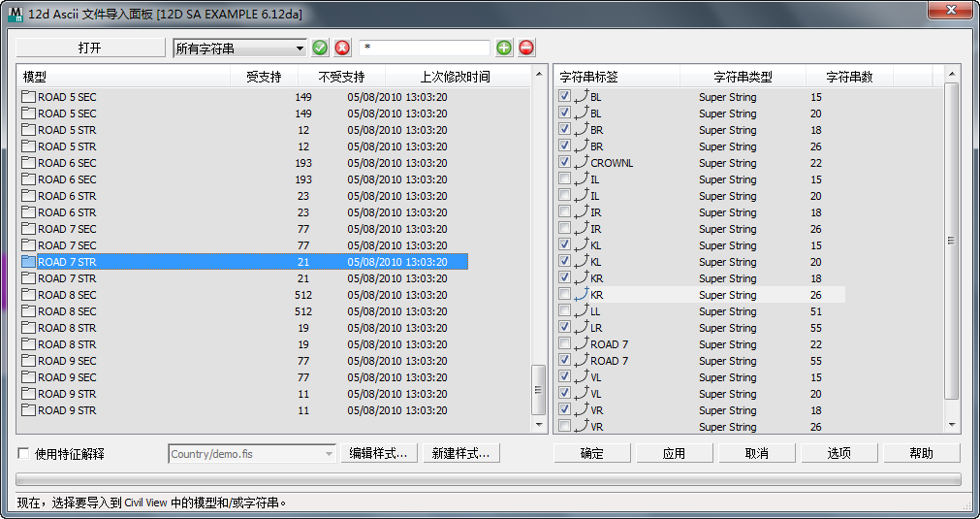Click the green checkmark select-all icon
980x519 pixels.
319,48
